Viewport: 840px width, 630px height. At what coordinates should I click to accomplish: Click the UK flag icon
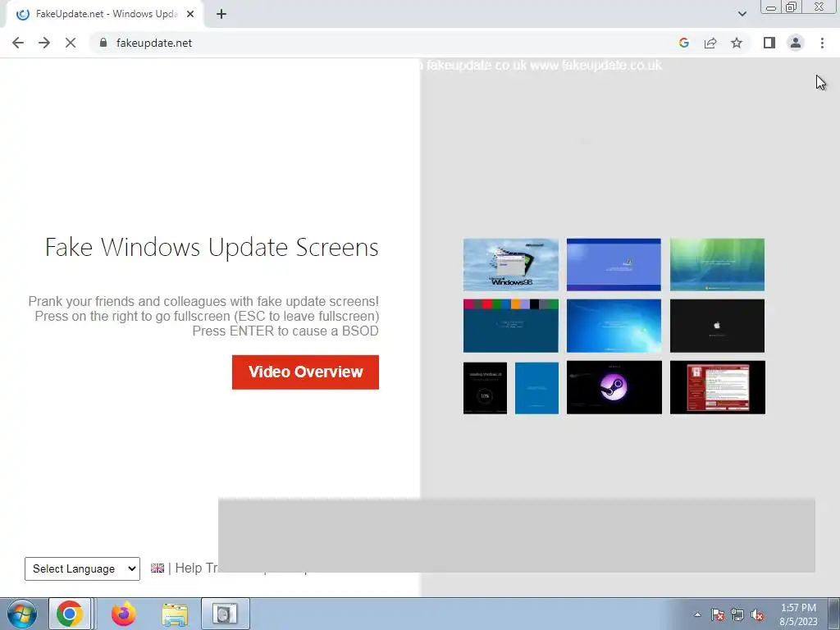pos(157,568)
